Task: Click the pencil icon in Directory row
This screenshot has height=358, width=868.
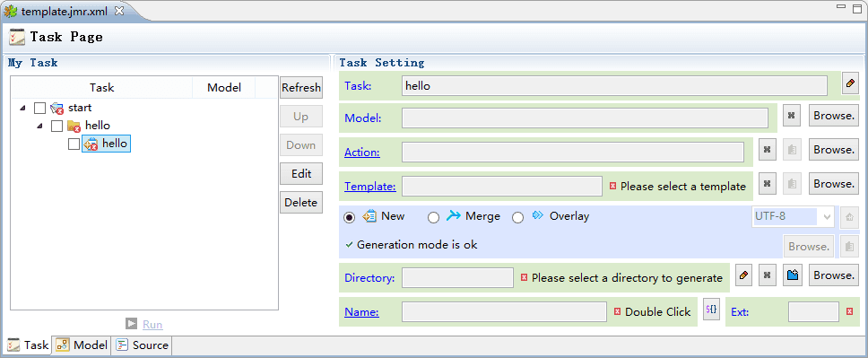Action: [744, 275]
